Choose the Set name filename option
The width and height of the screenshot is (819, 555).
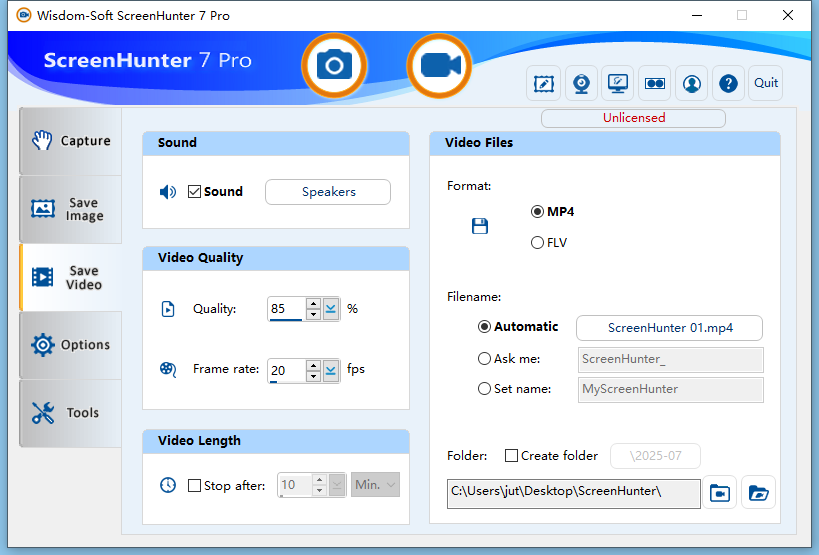pyautogui.click(x=484, y=389)
